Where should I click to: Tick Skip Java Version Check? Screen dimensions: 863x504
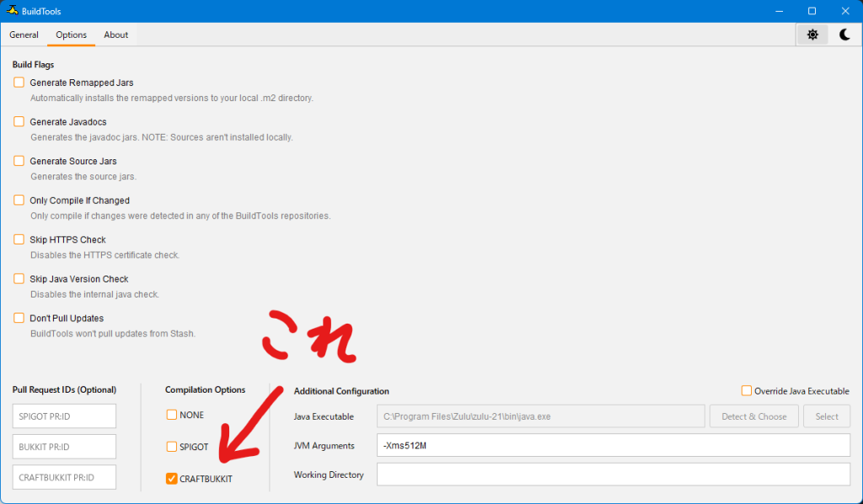click(x=19, y=279)
